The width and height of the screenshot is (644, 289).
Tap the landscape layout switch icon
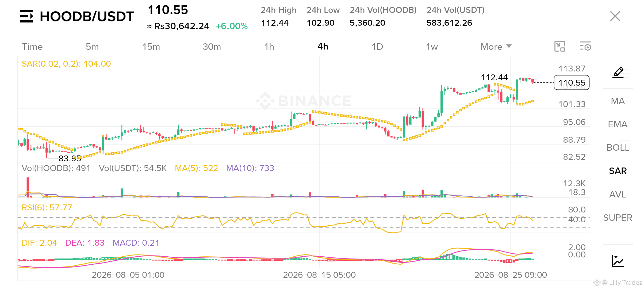point(559,46)
